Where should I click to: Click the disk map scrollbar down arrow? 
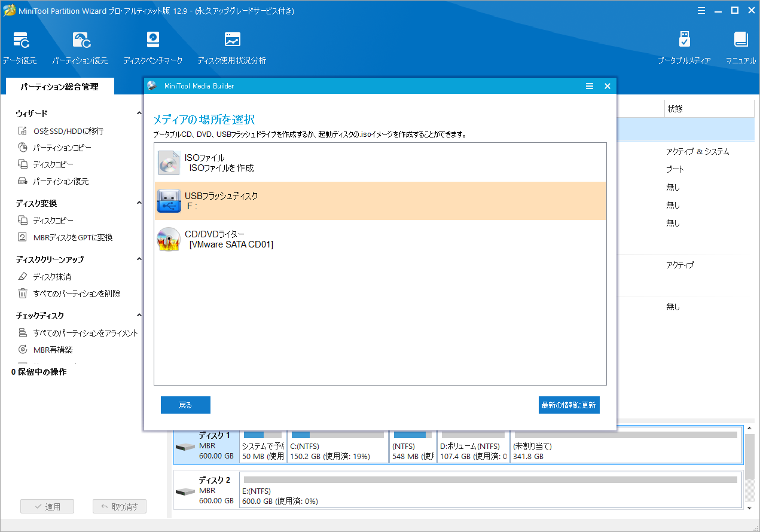(750, 507)
